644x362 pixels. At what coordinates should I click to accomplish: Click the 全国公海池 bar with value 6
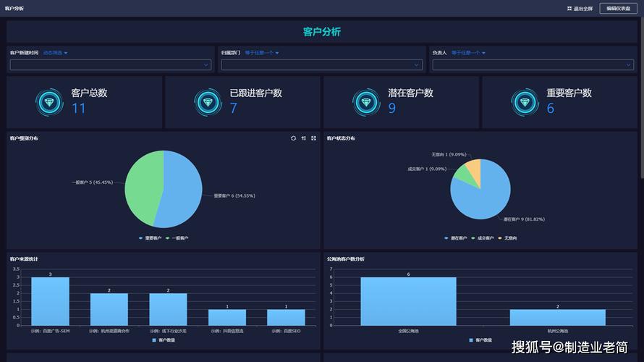[408, 301]
